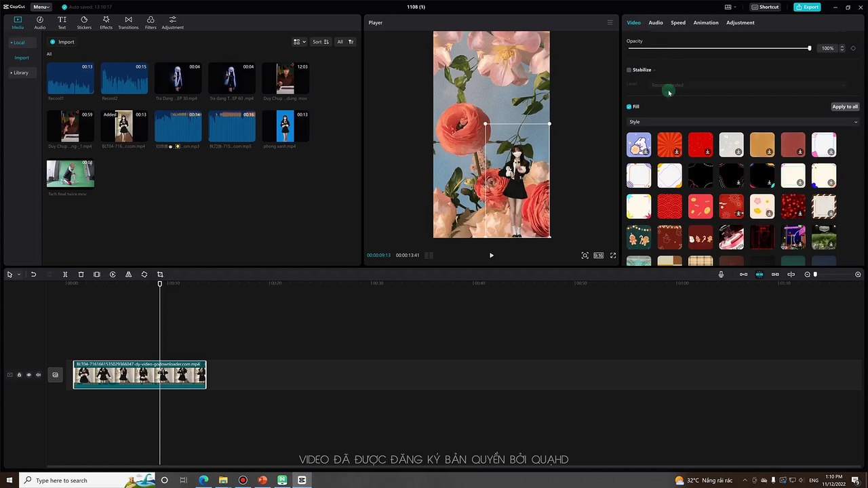
Task: Toggle the Fill checkbox
Action: [629, 106]
